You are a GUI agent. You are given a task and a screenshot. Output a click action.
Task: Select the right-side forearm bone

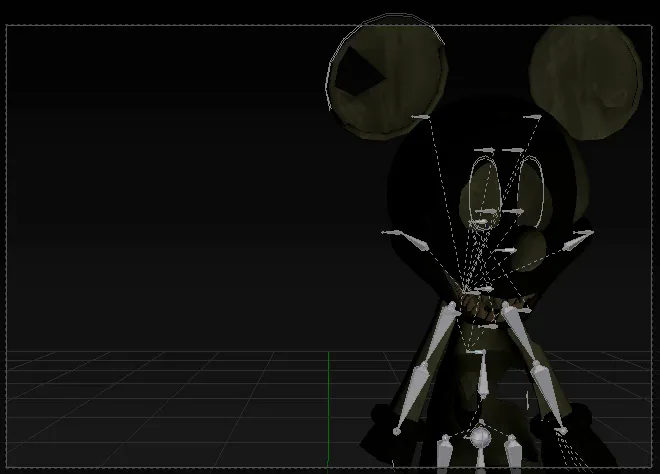point(547,397)
